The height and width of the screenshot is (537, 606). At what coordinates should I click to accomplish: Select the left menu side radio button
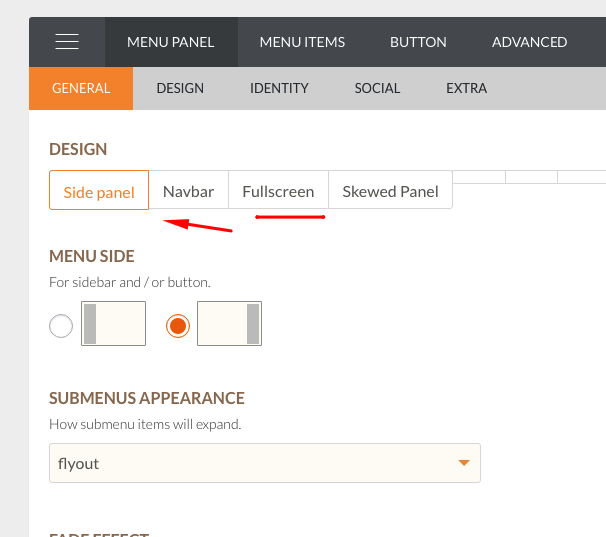[x=61, y=326]
